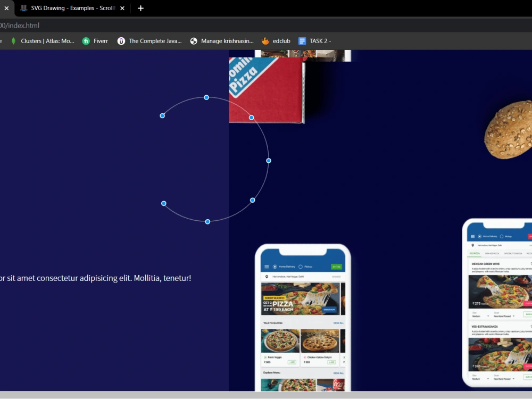Screen dimensions: 532x399
Task: Click the Google Docs icon beside TASK 2
Action: pyautogui.click(x=302, y=41)
